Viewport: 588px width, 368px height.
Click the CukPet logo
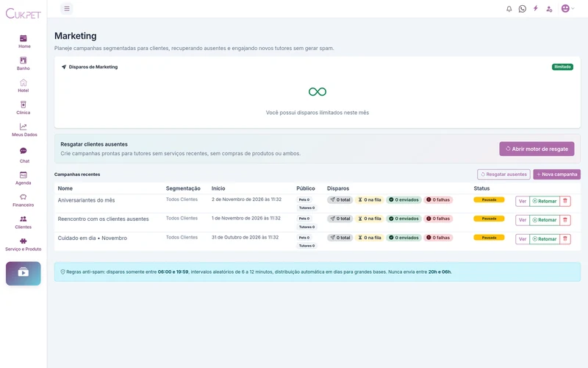(x=24, y=14)
